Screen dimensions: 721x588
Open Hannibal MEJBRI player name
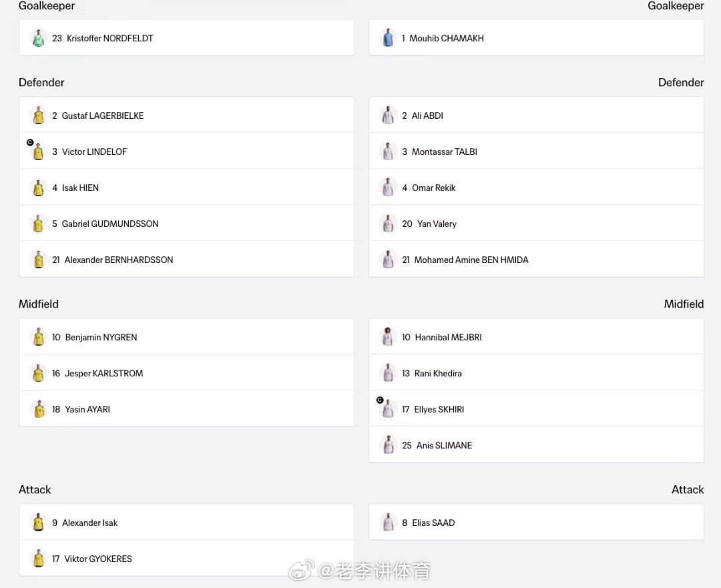click(x=449, y=337)
